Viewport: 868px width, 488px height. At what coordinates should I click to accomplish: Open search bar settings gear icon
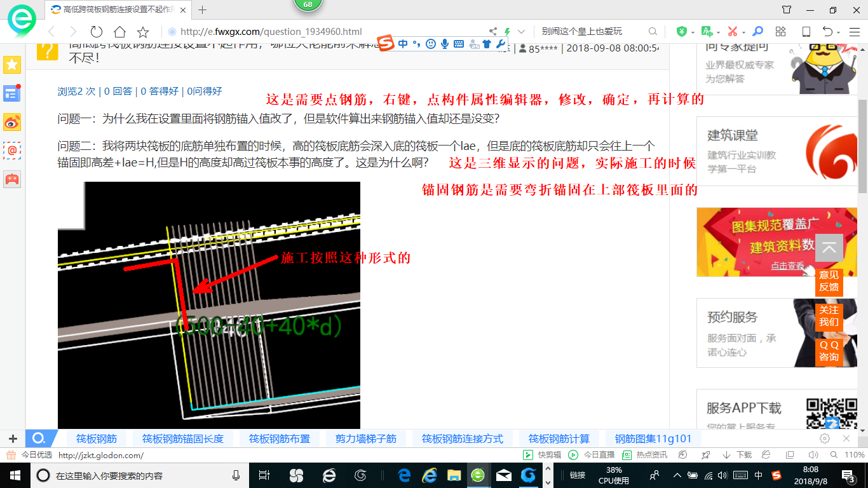point(825,438)
